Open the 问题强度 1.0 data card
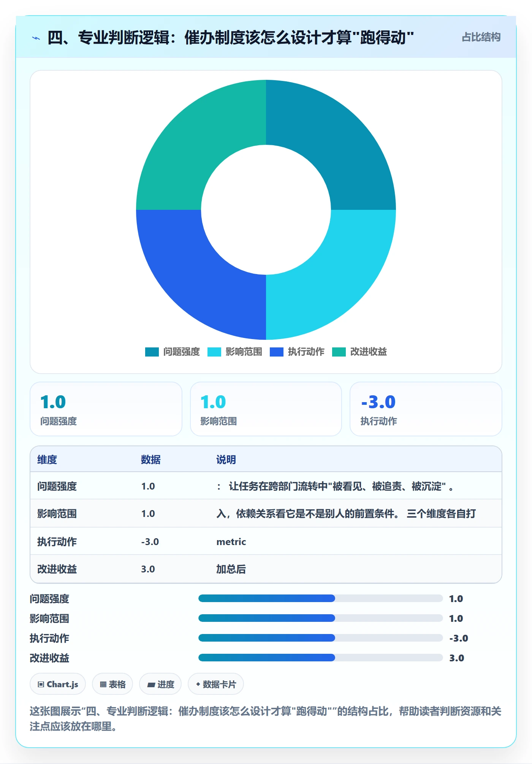This screenshot has width=532, height=764. (106, 409)
